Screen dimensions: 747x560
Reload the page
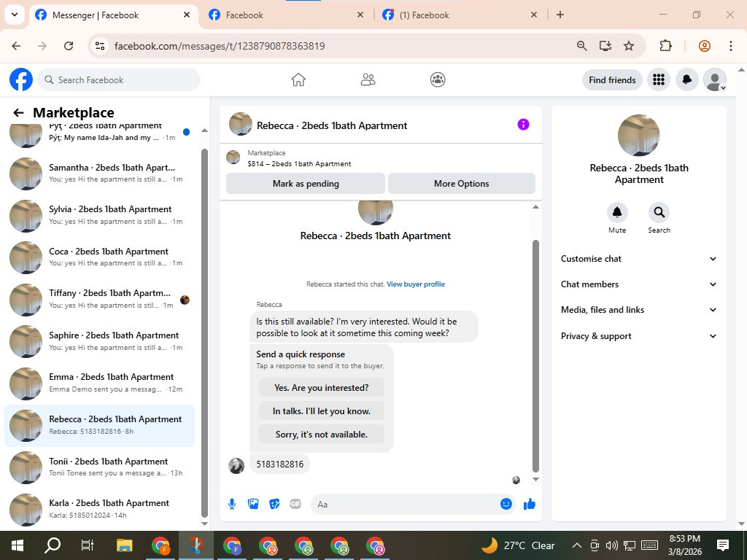[69, 46]
